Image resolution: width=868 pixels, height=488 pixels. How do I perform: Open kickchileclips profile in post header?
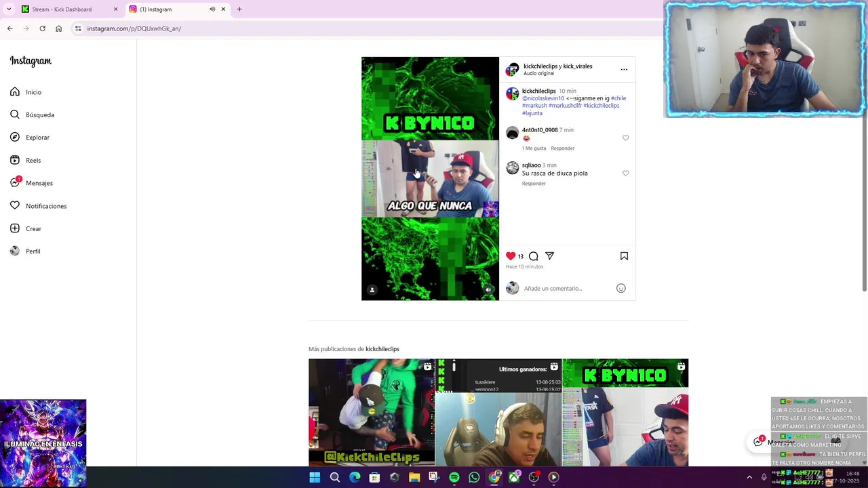tap(540, 66)
